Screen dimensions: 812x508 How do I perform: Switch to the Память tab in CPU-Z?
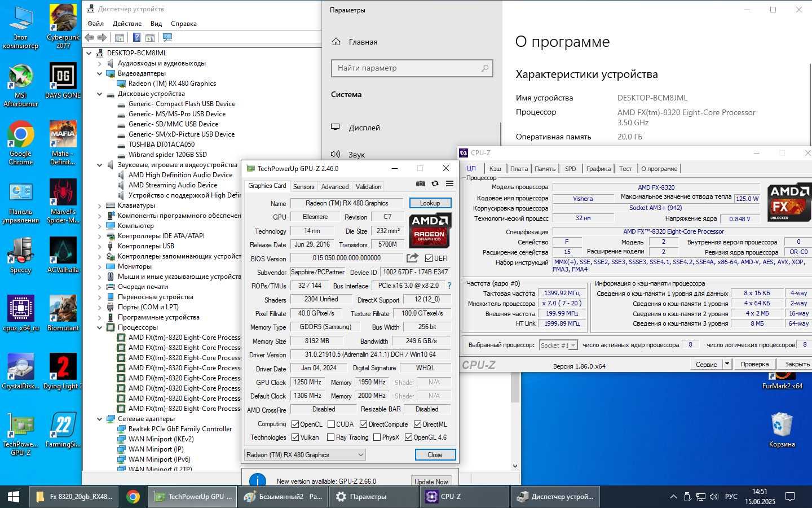[545, 169]
